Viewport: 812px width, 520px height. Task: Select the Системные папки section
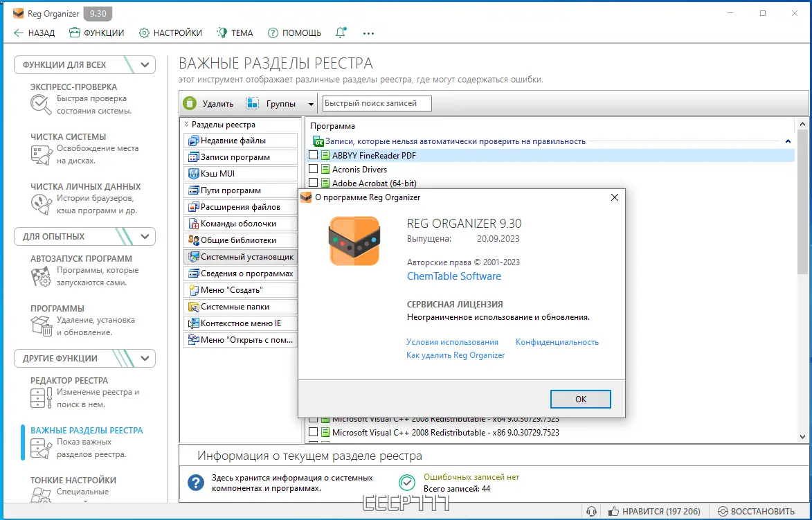[x=240, y=306]
